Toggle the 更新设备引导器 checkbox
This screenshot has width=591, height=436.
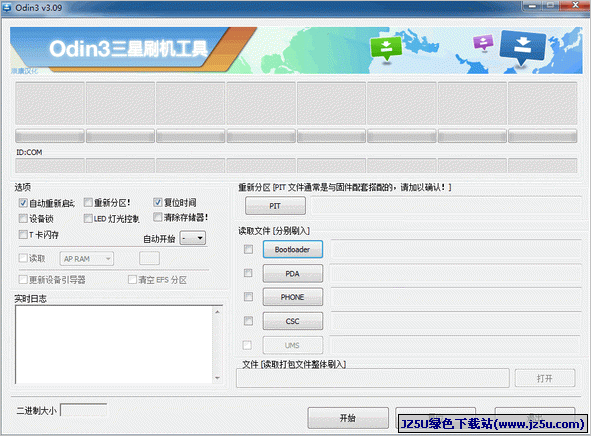tap(23, 279)
